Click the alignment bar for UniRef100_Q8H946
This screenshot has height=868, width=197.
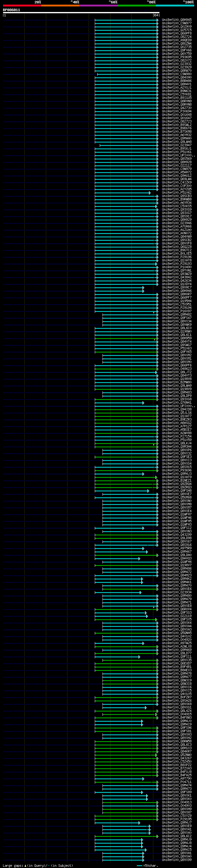click(x=119, y=291)
